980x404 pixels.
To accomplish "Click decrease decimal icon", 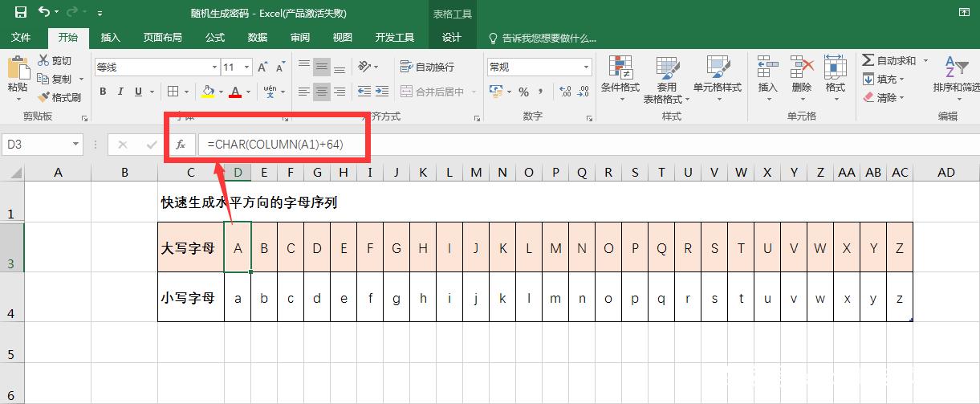I will (x=584, y=92).
